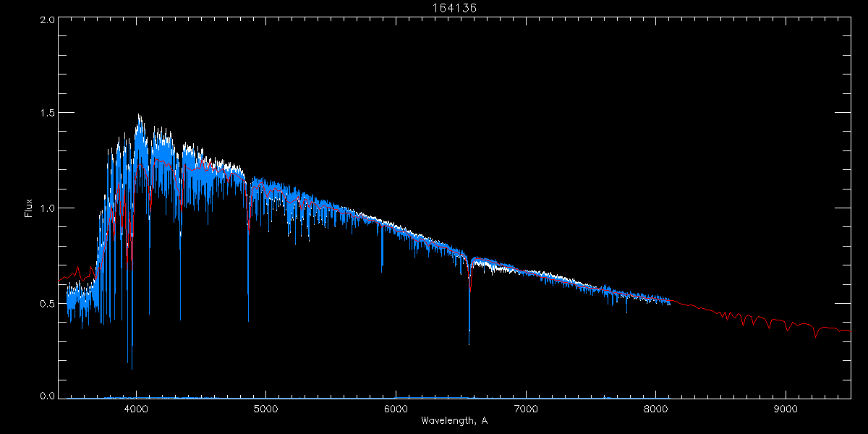Click bottom of the deep absorption line near 6560
The image size is (868, 434).
[469, 344]
